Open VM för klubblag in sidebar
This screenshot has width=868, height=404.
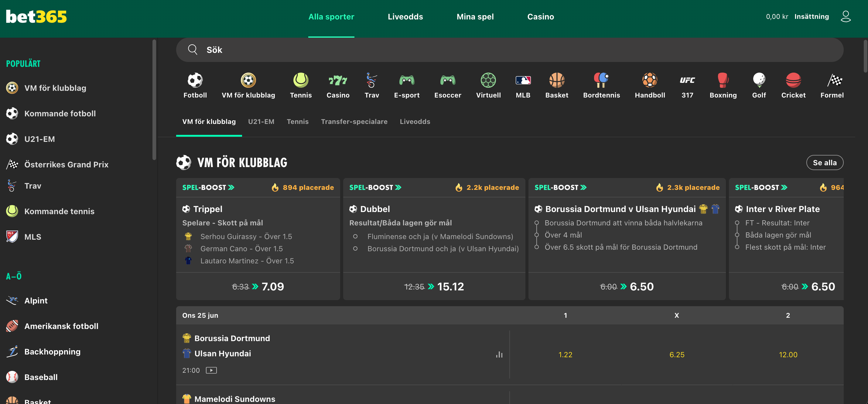click(x=46, y=88)
